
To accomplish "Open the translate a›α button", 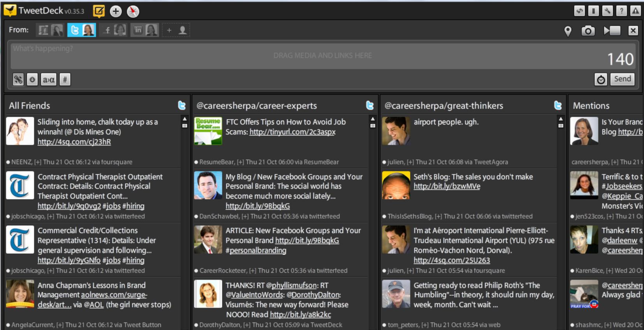I will (x=48, y=80).
